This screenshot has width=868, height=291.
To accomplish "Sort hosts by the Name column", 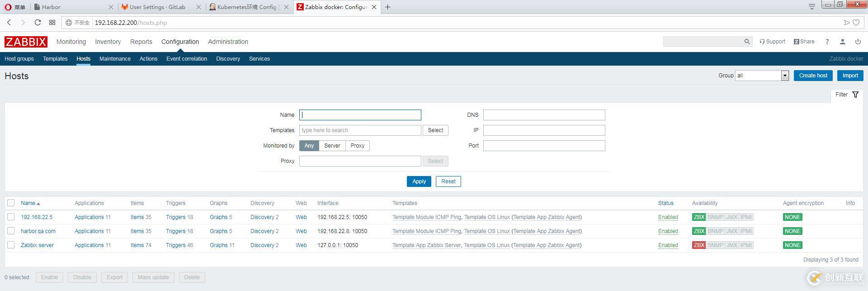I will pos(30,203).
